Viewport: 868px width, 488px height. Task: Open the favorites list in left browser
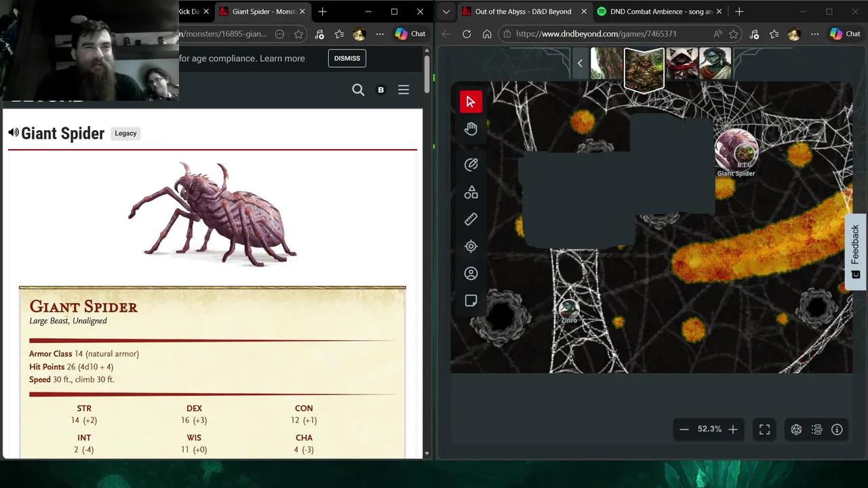click(339, 34)
